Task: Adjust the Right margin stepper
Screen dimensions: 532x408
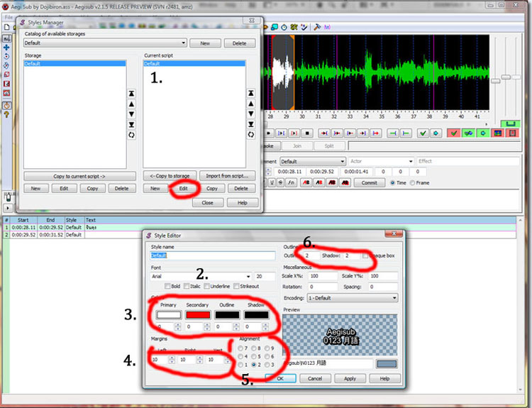Action: coord(199,360)
